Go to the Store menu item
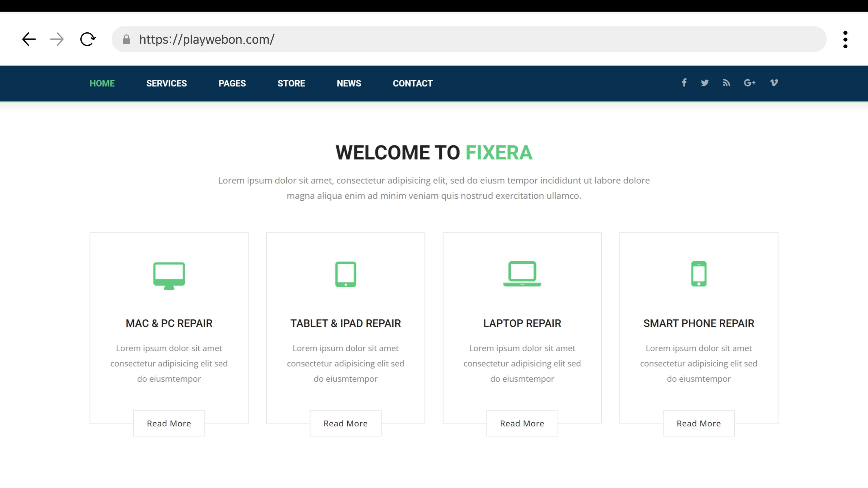This screenshot has width=868, height=488. click(x=291, y=84)
